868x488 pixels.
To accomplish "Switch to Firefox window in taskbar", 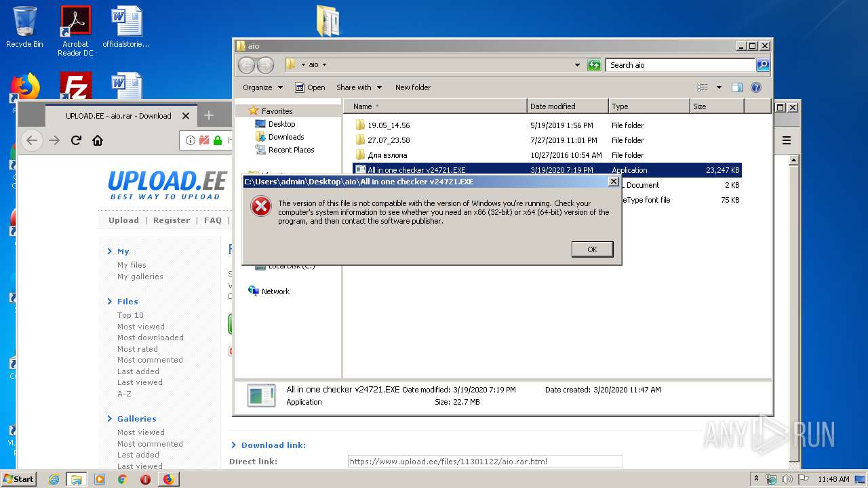I will coord(168,479).
